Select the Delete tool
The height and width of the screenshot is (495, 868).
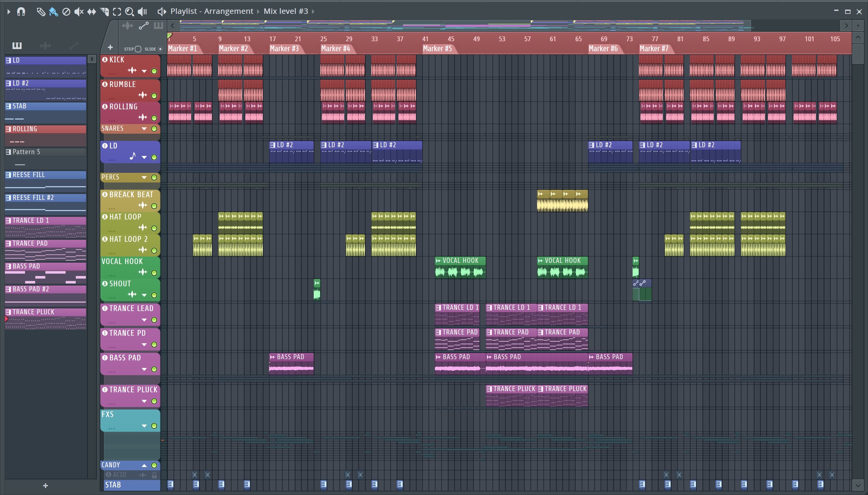point(66,11)
